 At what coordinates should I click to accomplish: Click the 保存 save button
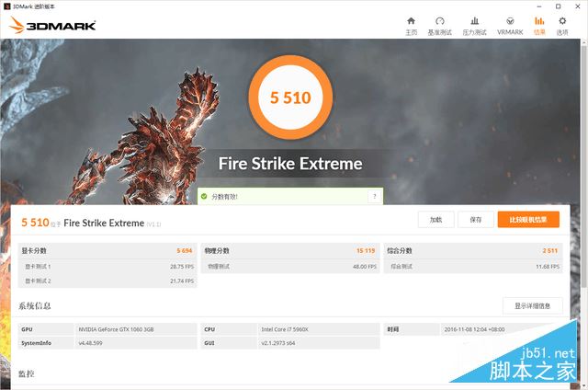(476, 220)
